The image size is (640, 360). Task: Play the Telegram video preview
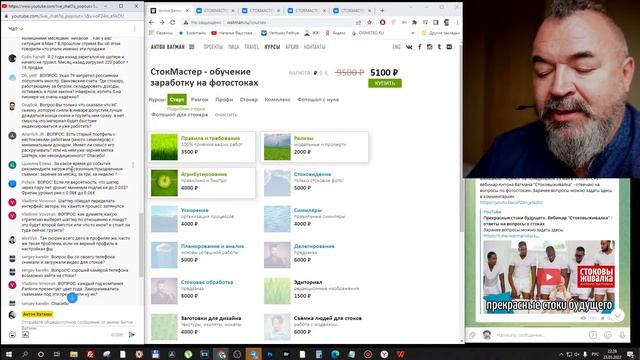tap(549, 277)
